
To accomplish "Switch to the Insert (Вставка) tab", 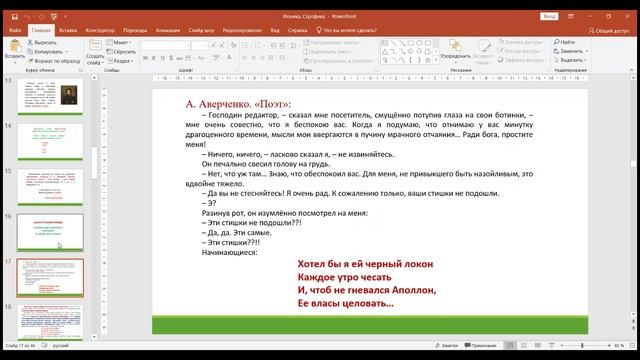I will [x=68, y=30].
